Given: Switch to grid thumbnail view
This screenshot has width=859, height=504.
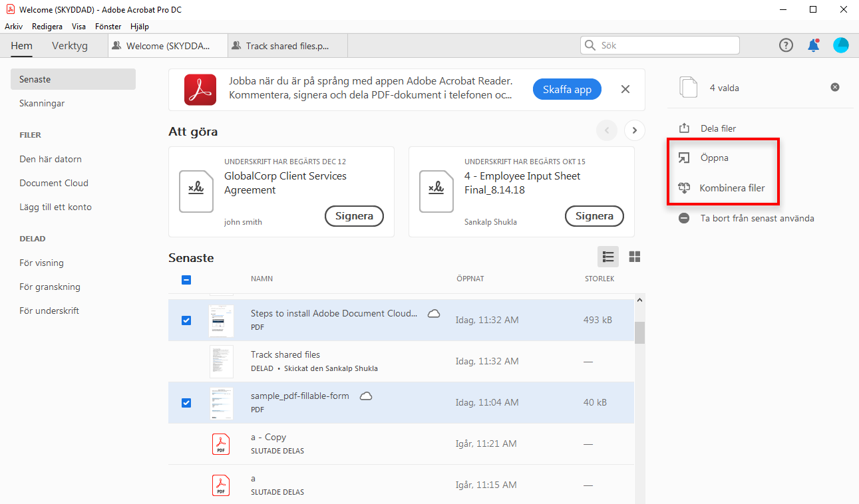Looking at the screenshot, I should click(x=635, y=257).
